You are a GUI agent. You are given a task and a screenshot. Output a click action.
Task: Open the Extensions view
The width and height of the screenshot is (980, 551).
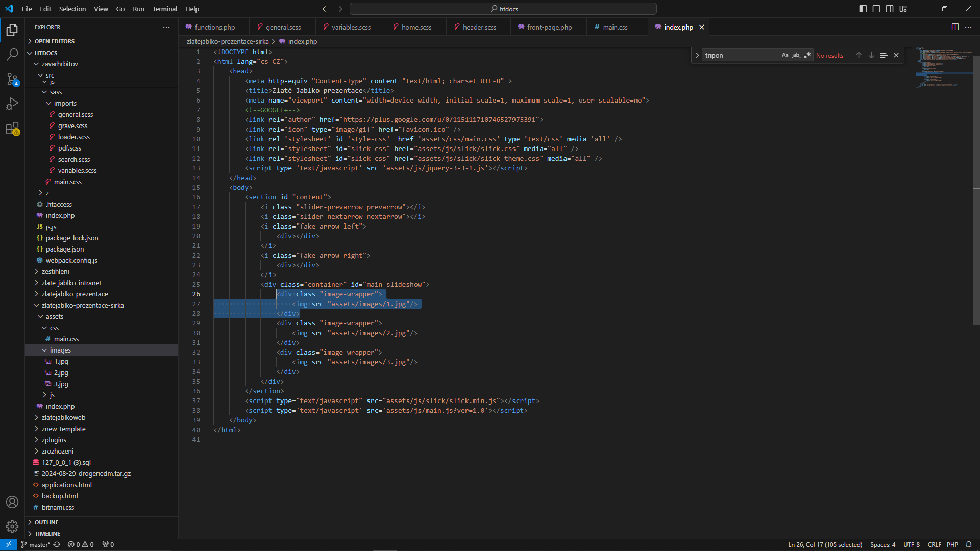pos(12,128)
